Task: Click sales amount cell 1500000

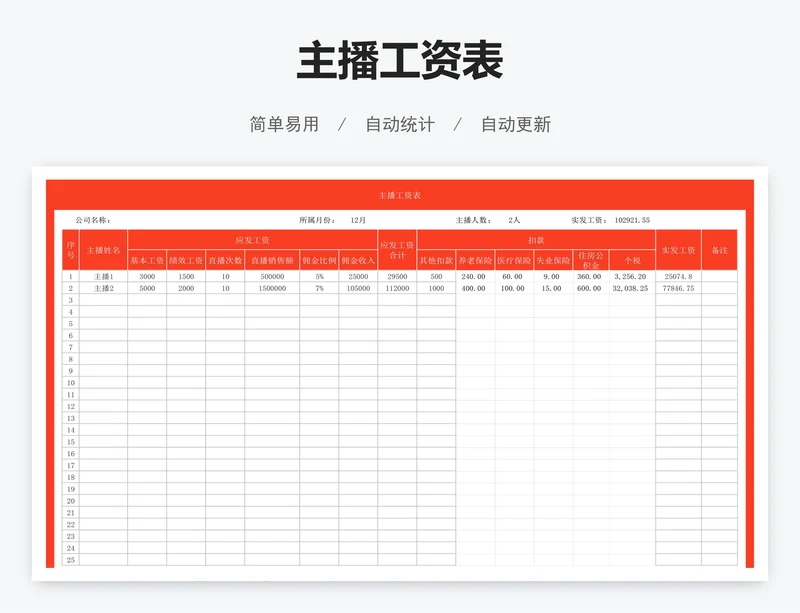Action: coord(272,288)
